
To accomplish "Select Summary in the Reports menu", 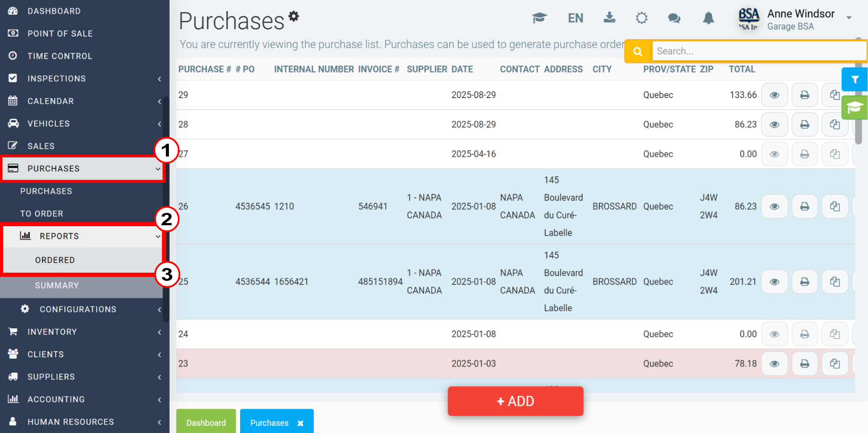I will pos(57,285).
